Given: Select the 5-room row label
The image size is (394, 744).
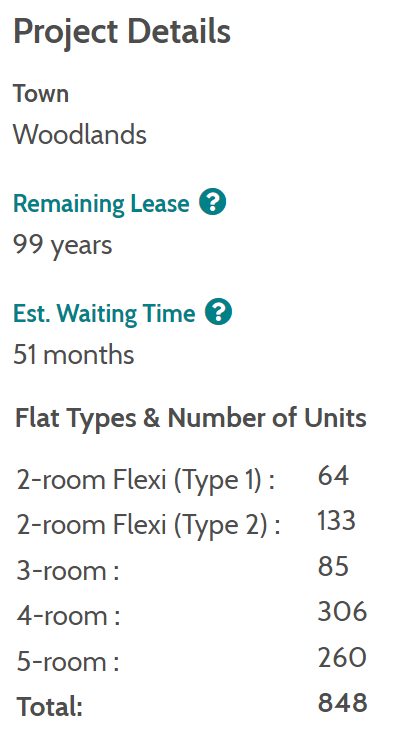Looking at the screenshot, I should pos(68,661).
